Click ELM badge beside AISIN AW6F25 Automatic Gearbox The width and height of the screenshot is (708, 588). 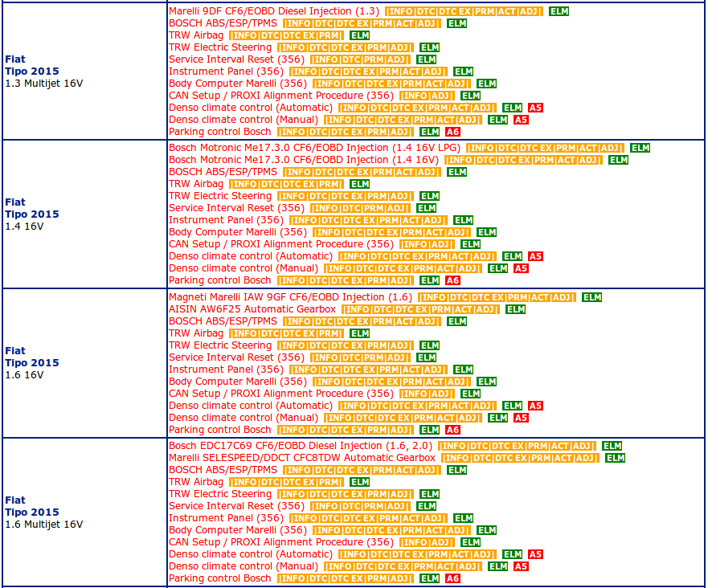(x=515, y=309)
